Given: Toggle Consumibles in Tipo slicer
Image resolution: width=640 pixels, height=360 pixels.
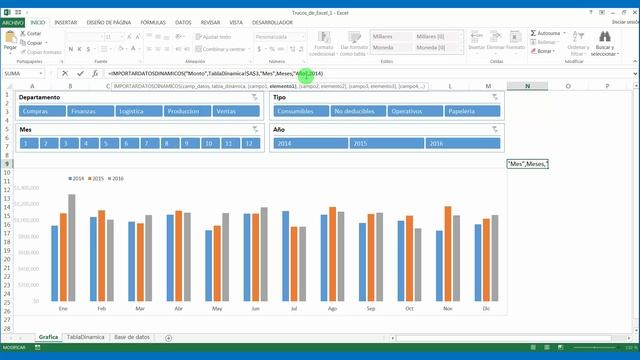Looking at the screenshot, I should tap(301, 111).
